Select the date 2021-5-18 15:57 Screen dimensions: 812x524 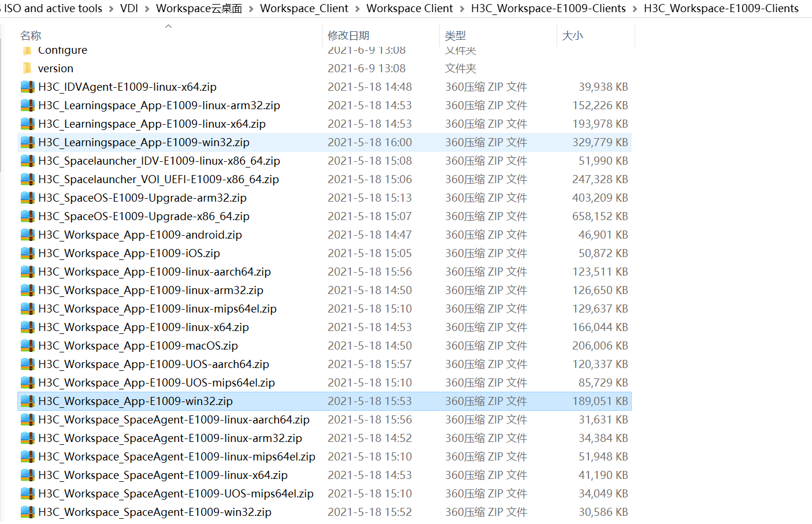[x=370, y=364]
